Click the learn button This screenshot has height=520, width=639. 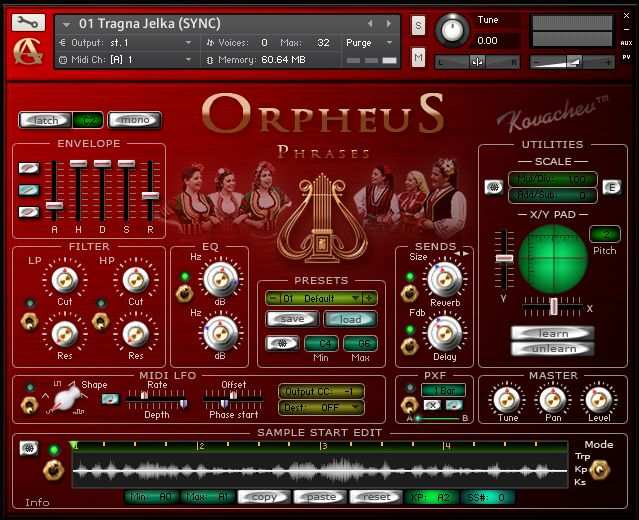click(x=553, y=333)
